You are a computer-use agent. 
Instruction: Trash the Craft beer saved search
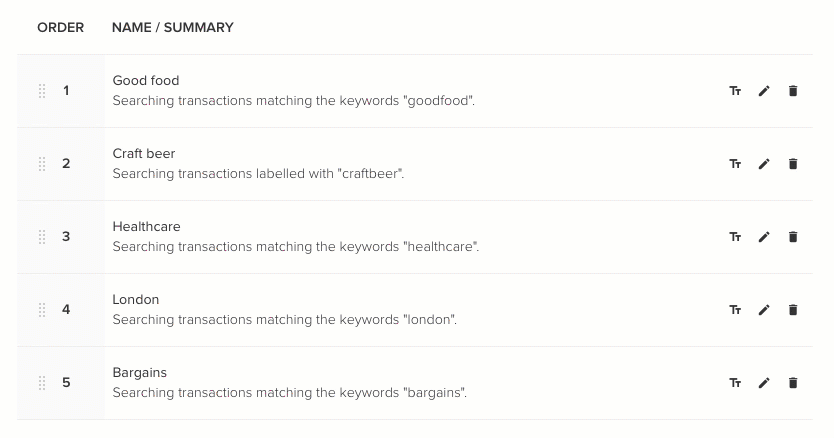pos(793,164)
